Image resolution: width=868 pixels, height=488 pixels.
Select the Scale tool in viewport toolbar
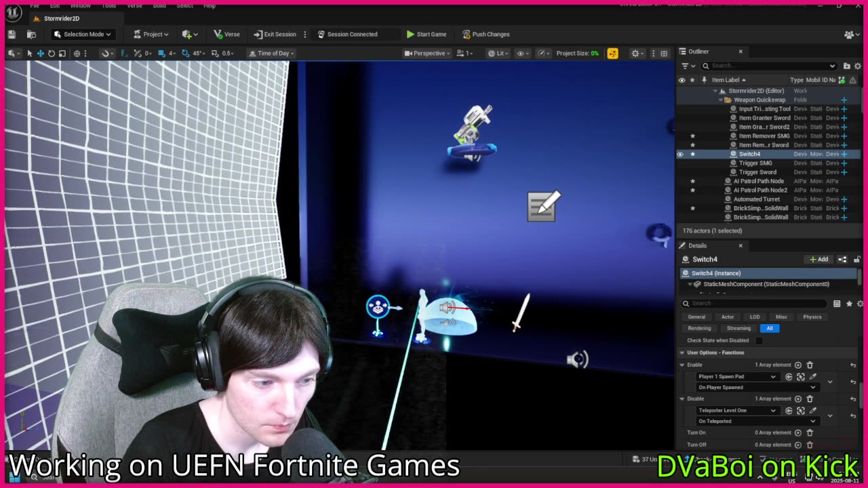click(62, 53)
